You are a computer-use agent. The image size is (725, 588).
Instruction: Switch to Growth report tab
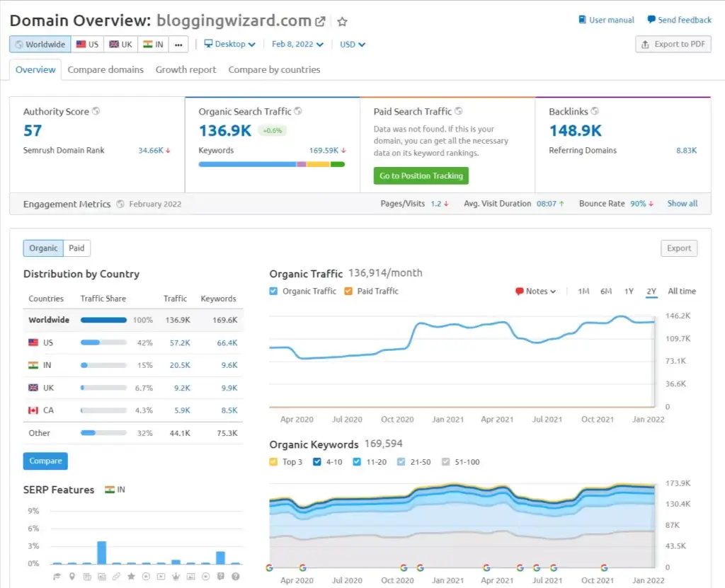click(185, 70)
